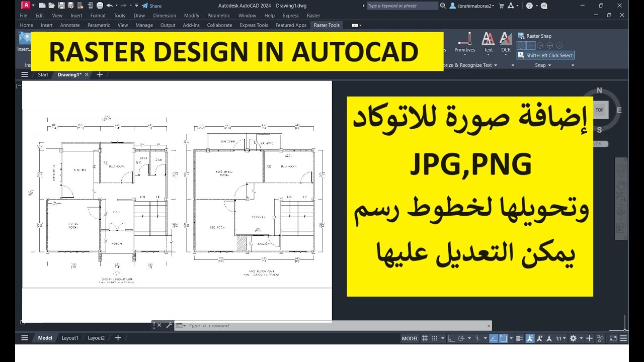Viewport: 644px width, 362px height.
Task: Click the Customization hamburger icon in status bar
Action: (x=623, y=338)
